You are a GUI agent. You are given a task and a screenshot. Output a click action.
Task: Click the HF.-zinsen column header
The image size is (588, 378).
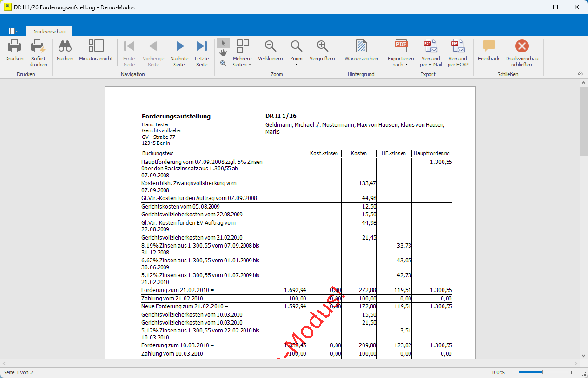click(394, 153)
